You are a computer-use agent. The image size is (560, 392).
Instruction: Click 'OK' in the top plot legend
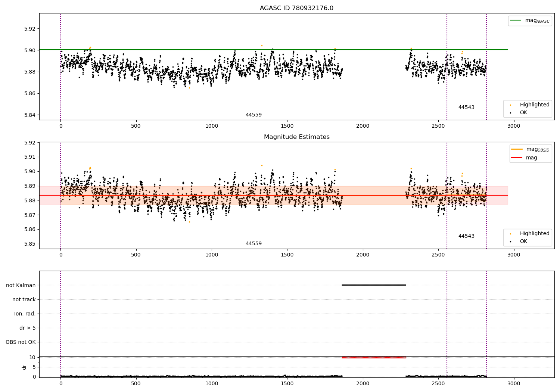(523, 112)
